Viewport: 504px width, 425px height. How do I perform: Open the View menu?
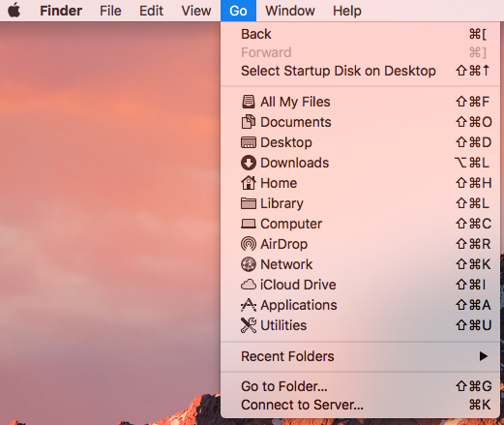coord(196,11)
